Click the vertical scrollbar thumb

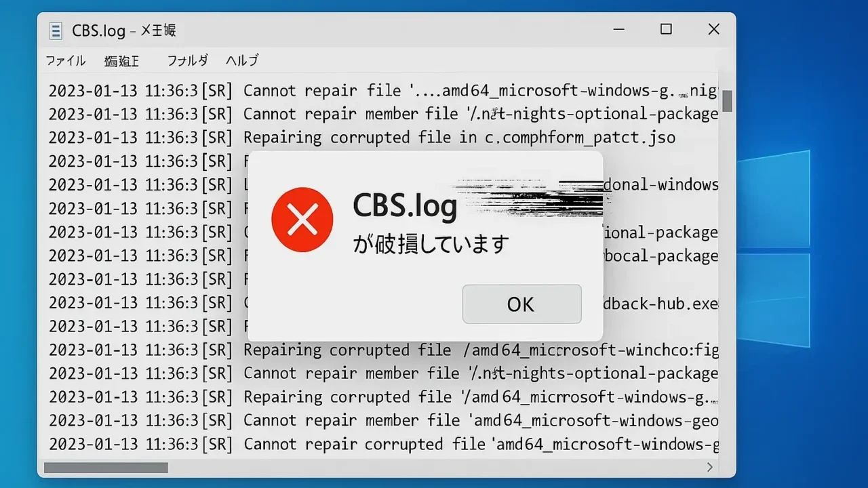(727, 101)
